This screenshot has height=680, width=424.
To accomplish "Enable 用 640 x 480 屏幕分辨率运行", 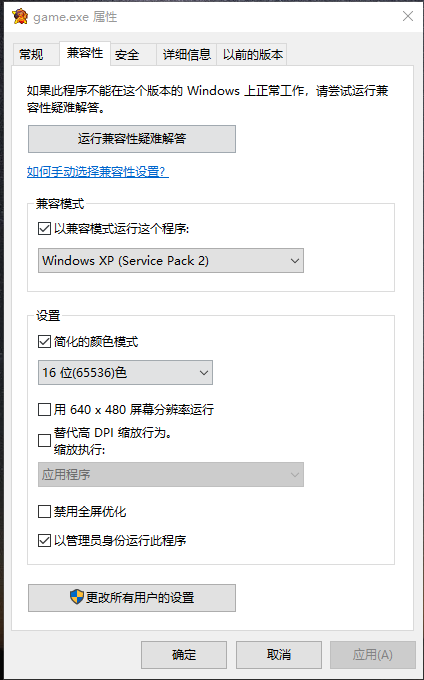I will [x=44, y=409].
